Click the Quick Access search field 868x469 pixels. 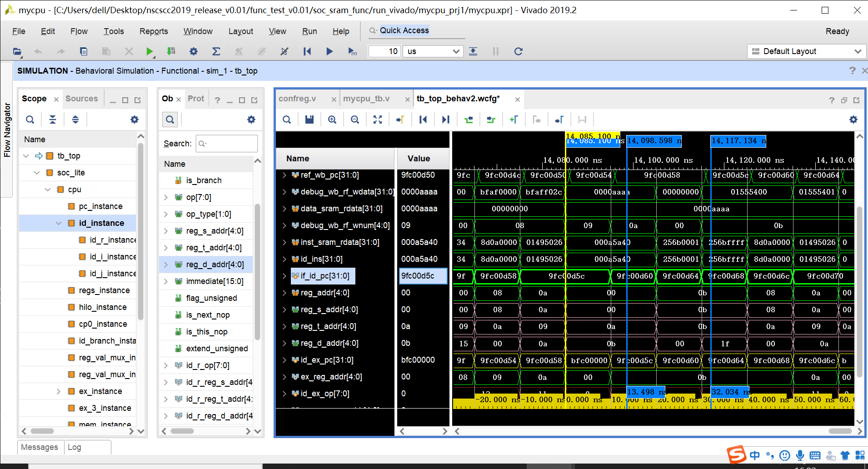(x=416, y=30)
